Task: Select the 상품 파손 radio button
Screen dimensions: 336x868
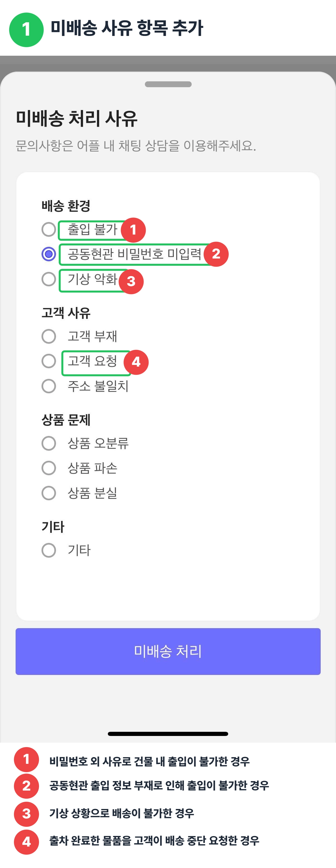Action: [x=48, y=468]
